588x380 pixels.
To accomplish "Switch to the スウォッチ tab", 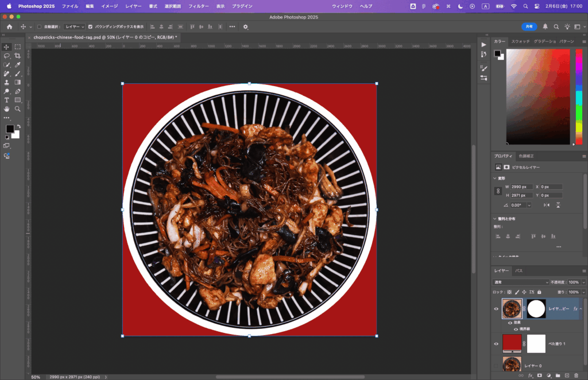I will click(x=520, y=41).
